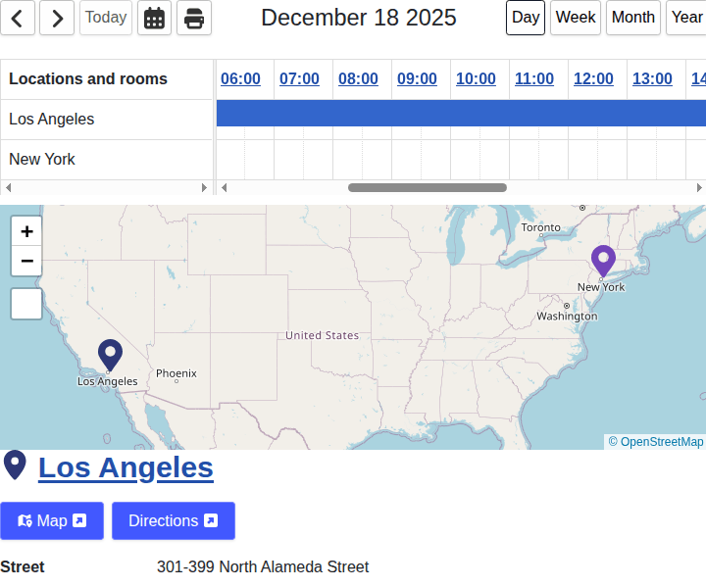The image size is (706, 588).
Task: Go to the previous day arrow
Action: (x=18, y=18)
